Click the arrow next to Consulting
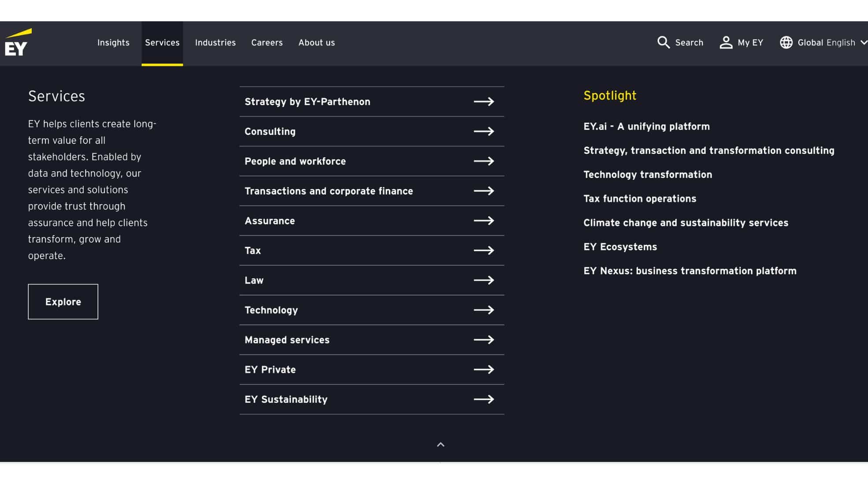The height and width of the screenshot is (485, 868). tap(484, 131)
